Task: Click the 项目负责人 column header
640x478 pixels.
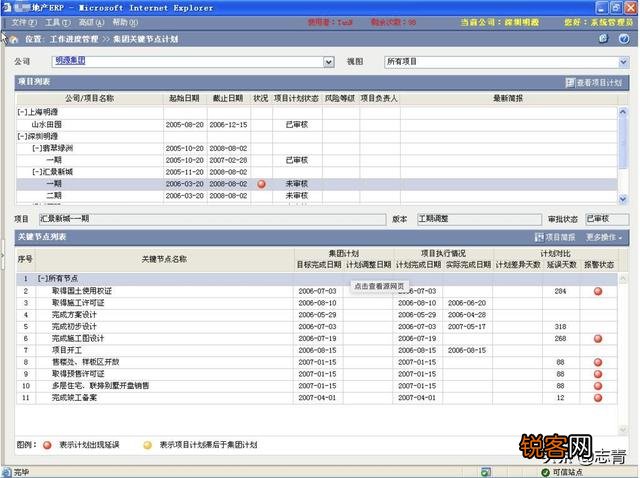Action: pos(379,98)
